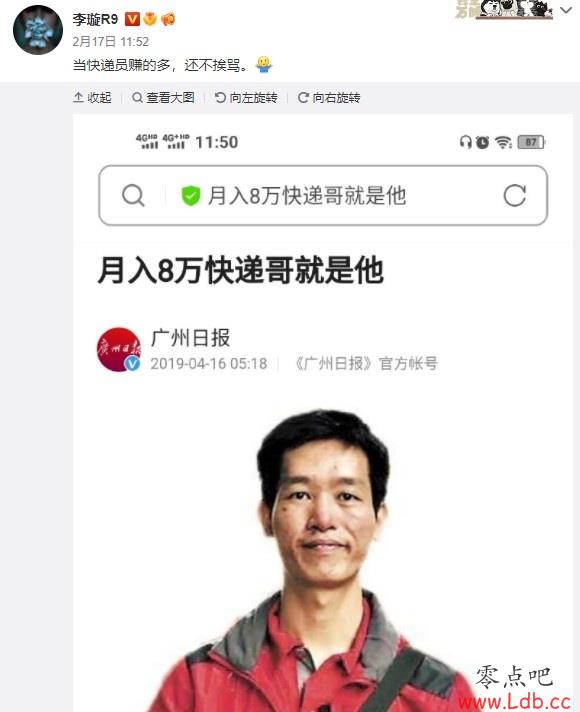Click the megaphone badge icon

click(168, 19)
